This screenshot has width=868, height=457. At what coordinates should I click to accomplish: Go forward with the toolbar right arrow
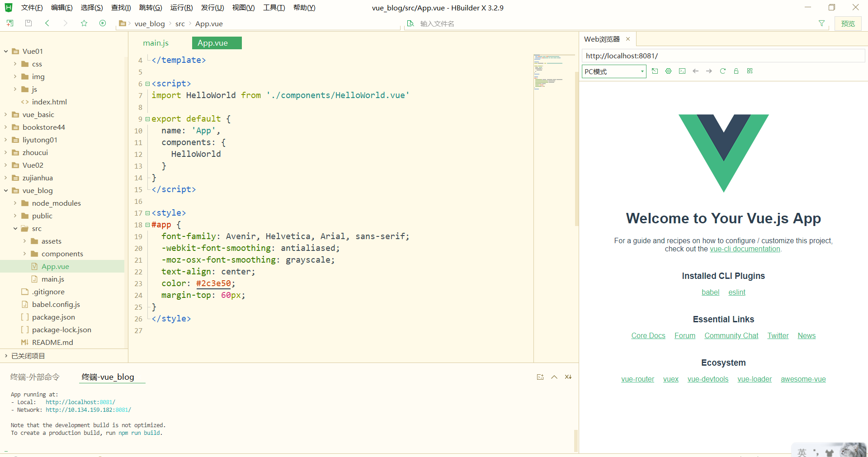[66, 23]
